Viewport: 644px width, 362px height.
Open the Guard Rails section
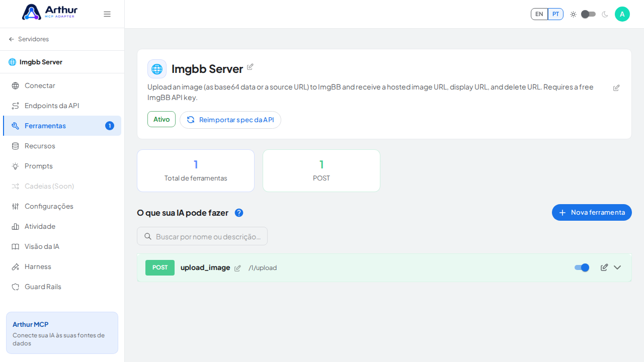[x=62, y=287]
